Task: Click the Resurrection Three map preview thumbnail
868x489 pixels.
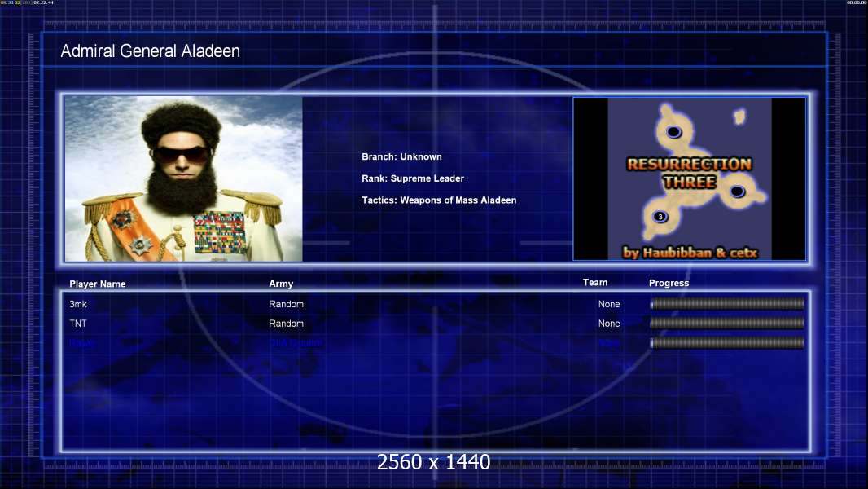Action: point(689,178)
